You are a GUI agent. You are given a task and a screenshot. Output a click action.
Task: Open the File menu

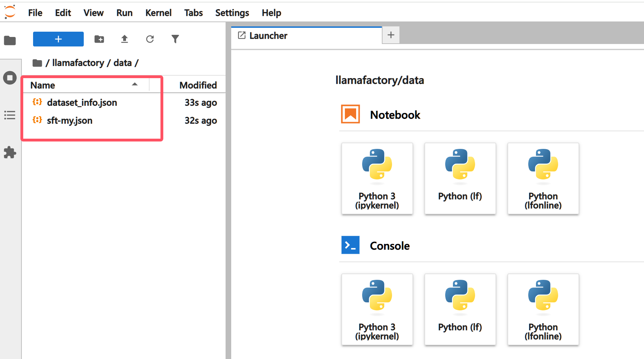pos(35,13)
